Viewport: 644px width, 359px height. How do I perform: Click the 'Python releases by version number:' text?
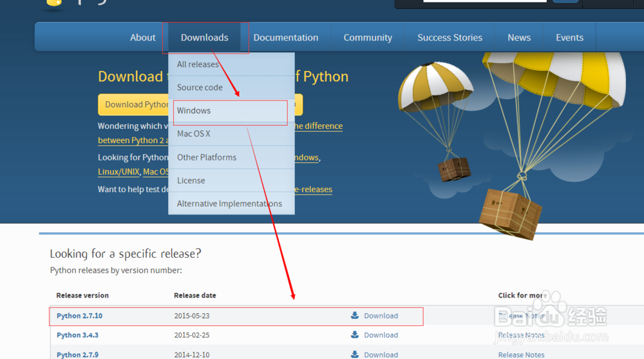(x=116, y=270)
